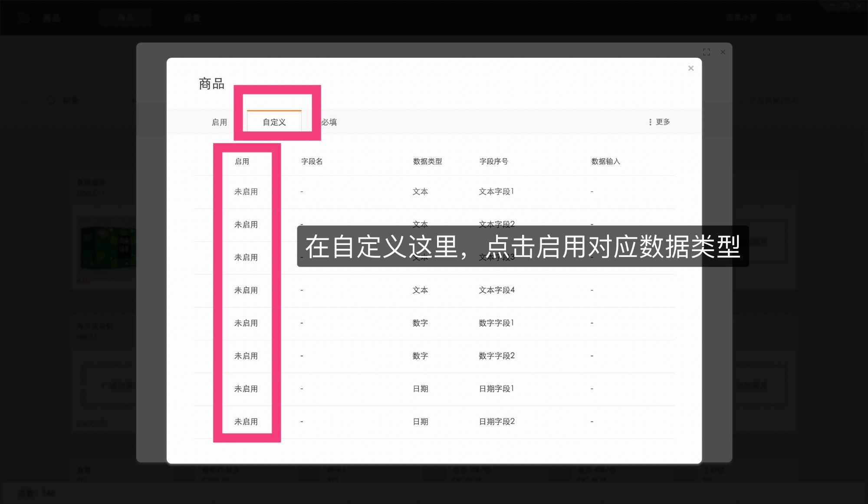
Task: Switch to the 必填 tab
Action: (x=329, y=122)
